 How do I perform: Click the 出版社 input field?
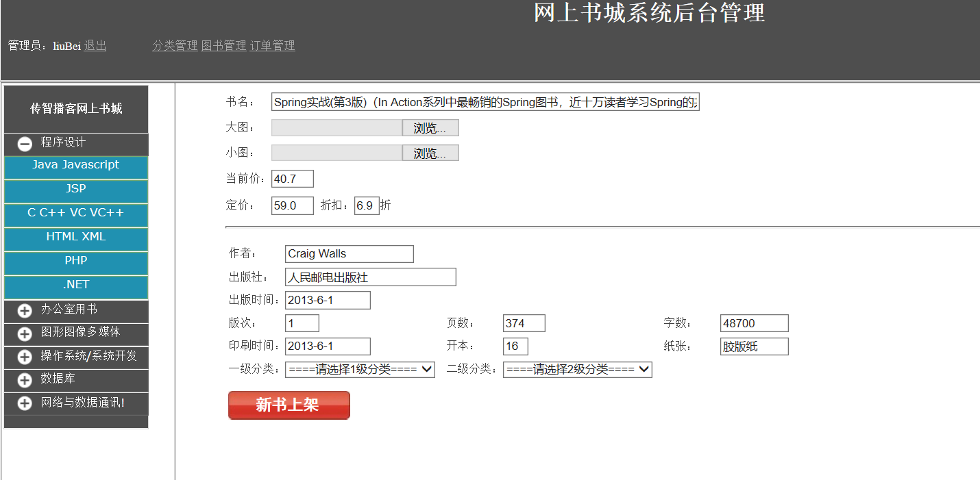(x=371, y=277)
